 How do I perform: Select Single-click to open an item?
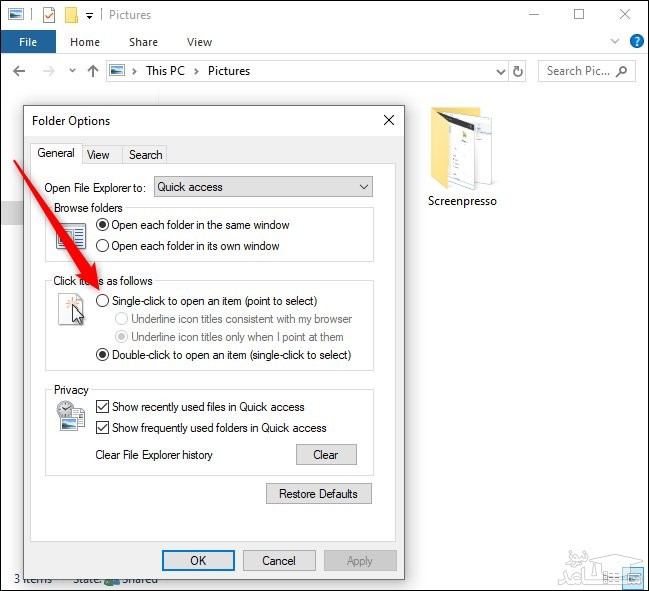point(103,301)
